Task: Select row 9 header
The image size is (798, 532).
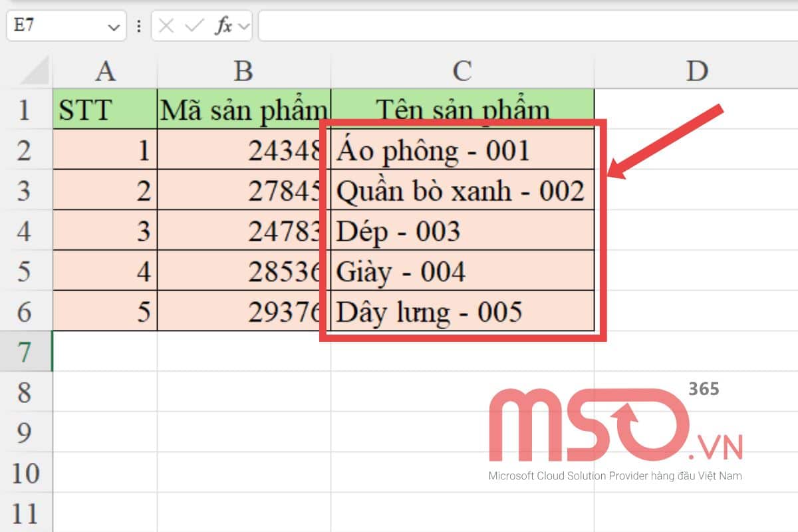Action: pyautogui.click(x=26, y=433)
